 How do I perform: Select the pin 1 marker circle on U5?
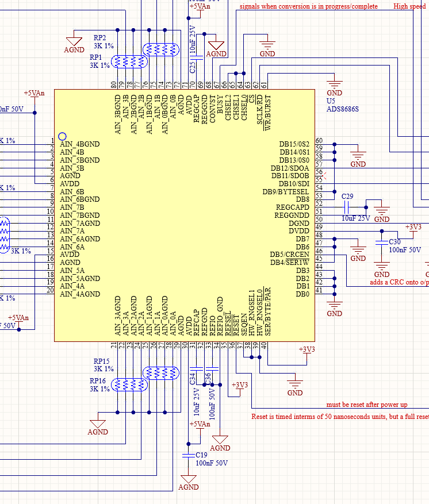click(62, 136)
